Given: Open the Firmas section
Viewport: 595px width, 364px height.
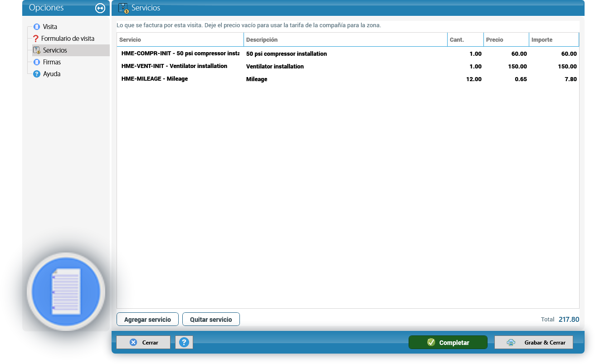Looking at the screenshot, I should pyautogui.click(x=52, y=62).
